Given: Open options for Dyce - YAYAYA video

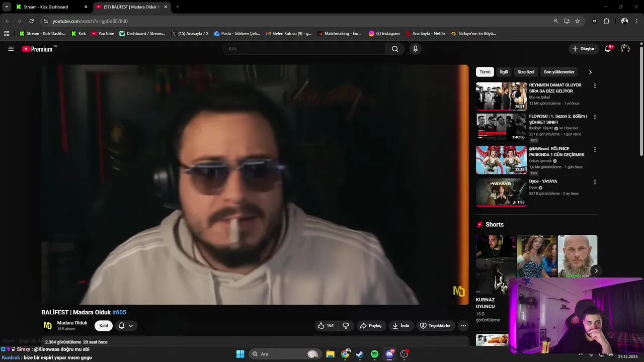Looking at the screenshot, I should coord(595,182).
